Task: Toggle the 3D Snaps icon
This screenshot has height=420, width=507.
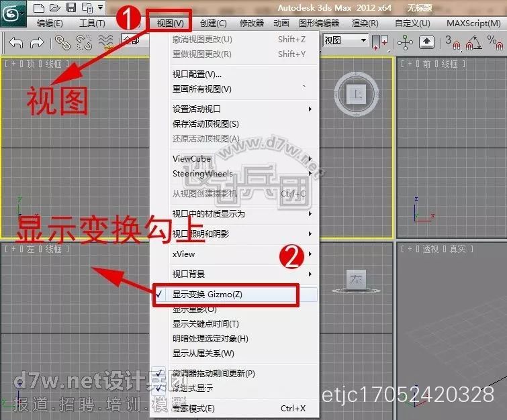Action: click(453, 42)
